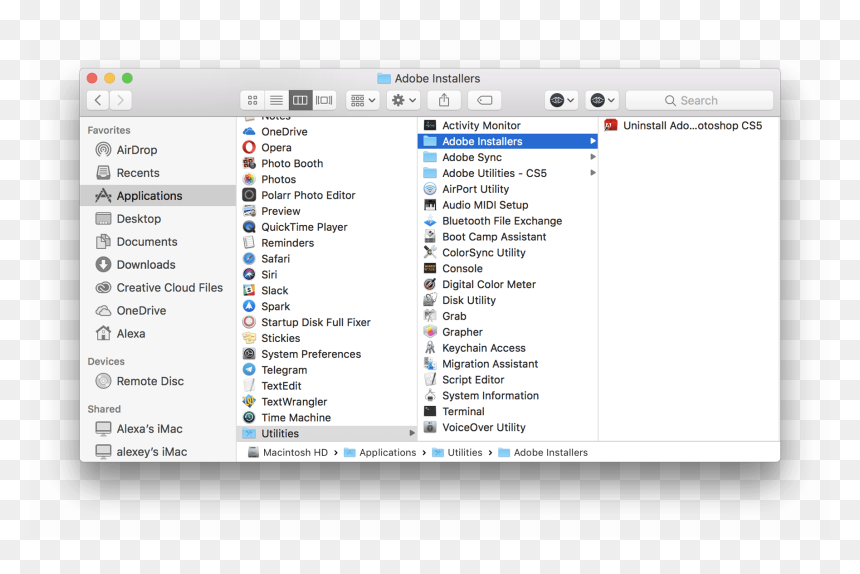Click the Disk Utility icon
This screenshot has height=574, width=860.
430,300
